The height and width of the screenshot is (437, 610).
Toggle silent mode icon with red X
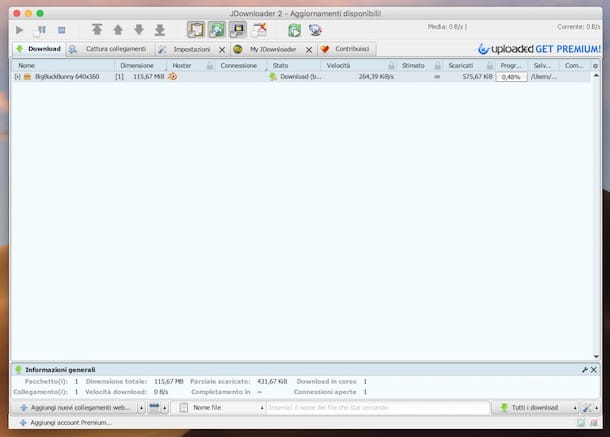[259, 30]
